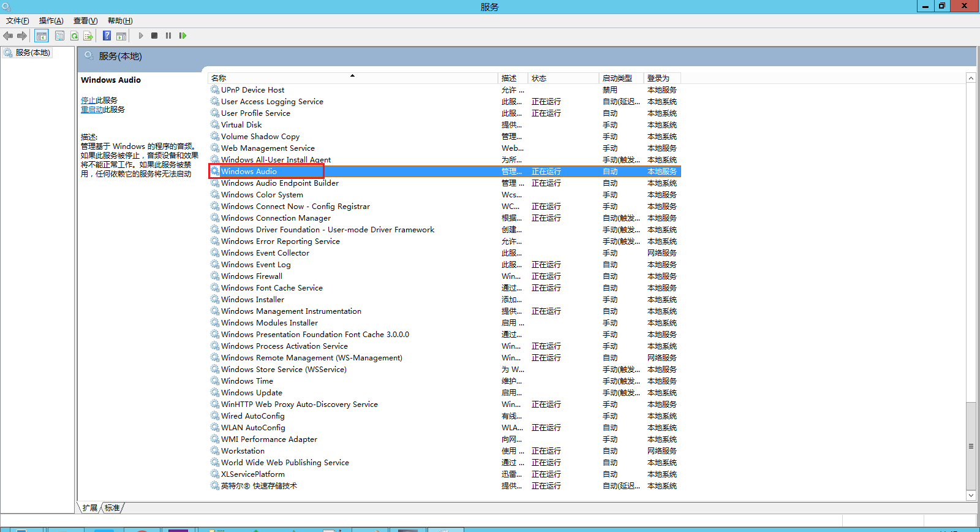The image size is (980, 532).
Task: Select the Windows Installer service icon
Action: point(215,299)
